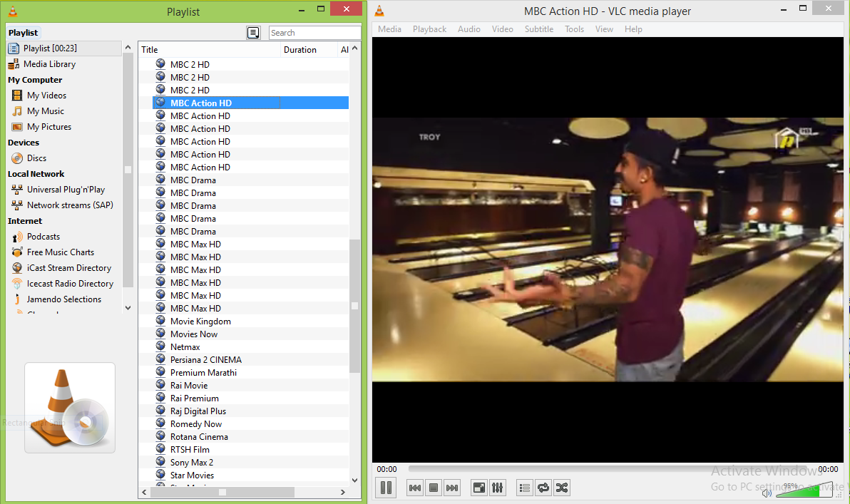The image size is (850, 504).
Task: Click globe icon beside Netmax
Action: [160, 346]
